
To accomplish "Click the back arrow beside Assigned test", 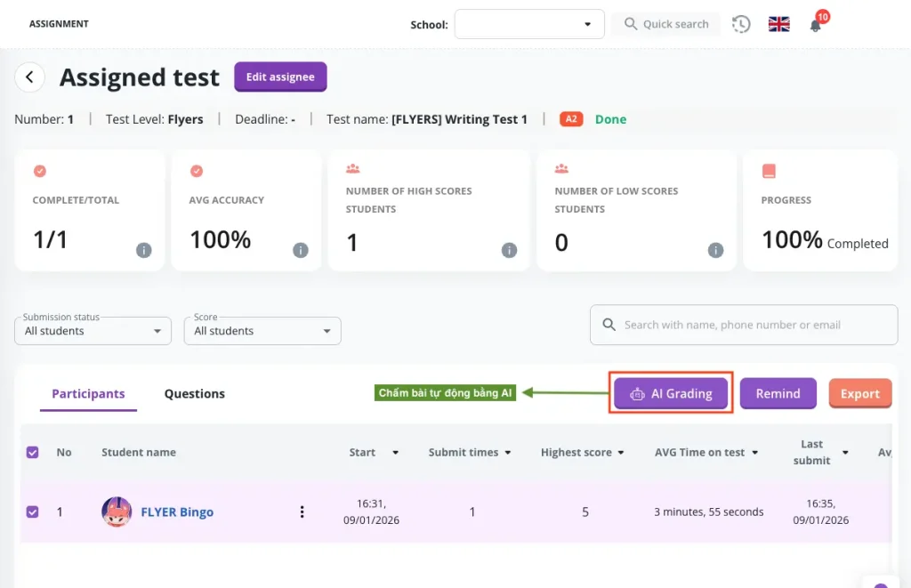I will click(x=29, y=77).
